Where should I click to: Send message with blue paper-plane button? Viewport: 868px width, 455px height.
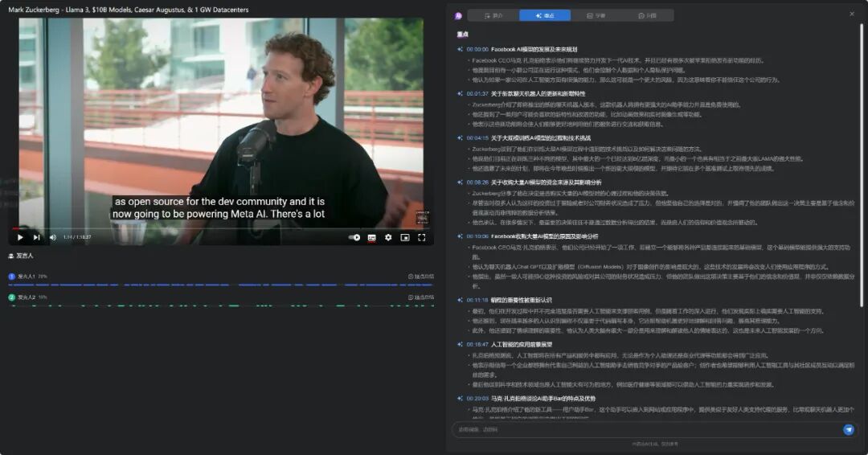[x=848, y=429]
